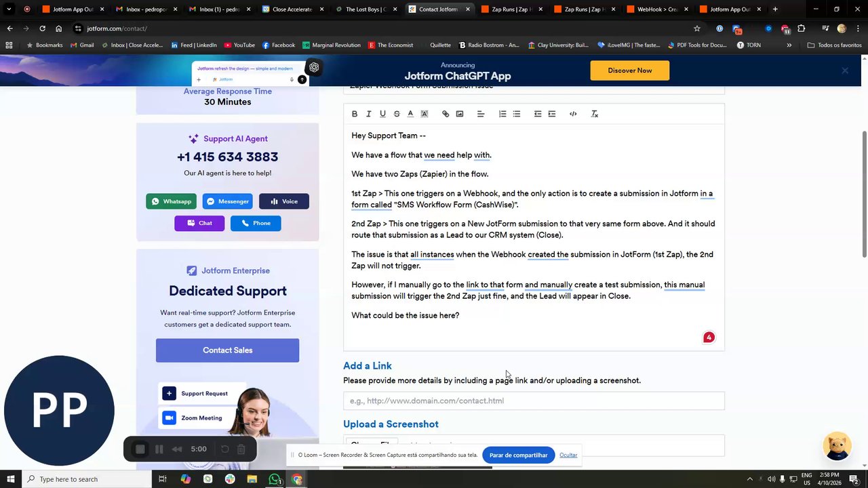Open WhatsApp from the Windows taskbar

(275, 479)
